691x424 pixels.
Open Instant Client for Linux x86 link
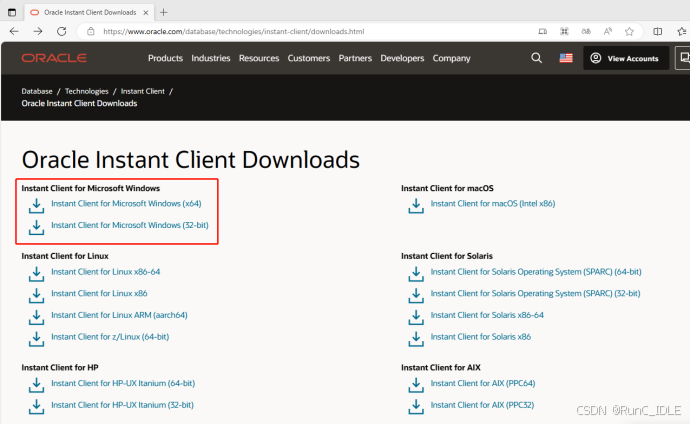99,294
